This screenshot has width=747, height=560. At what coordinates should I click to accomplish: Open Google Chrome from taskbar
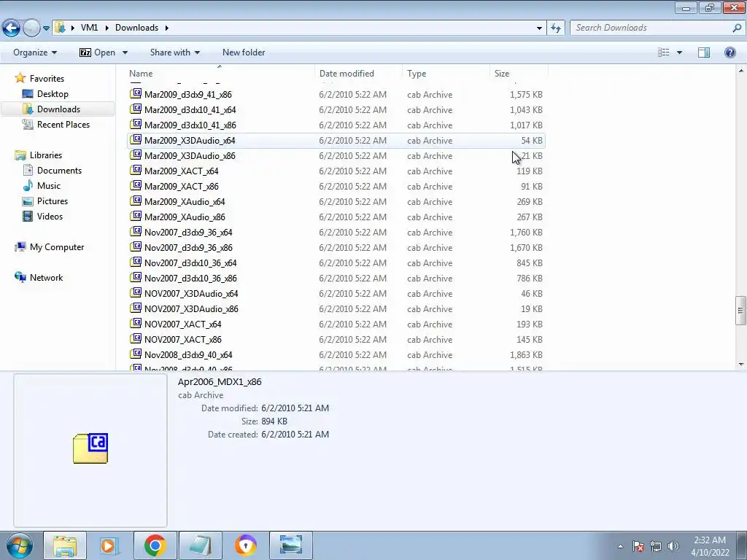[155, 545]
